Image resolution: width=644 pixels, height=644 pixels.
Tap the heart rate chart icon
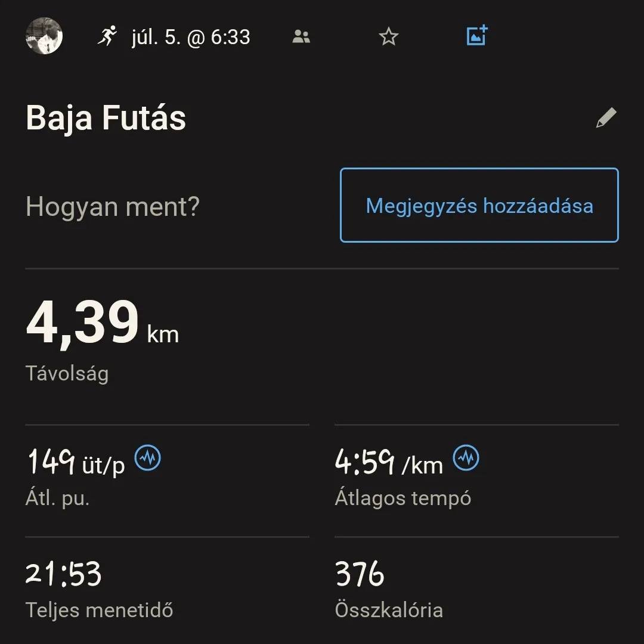[147, 459]
